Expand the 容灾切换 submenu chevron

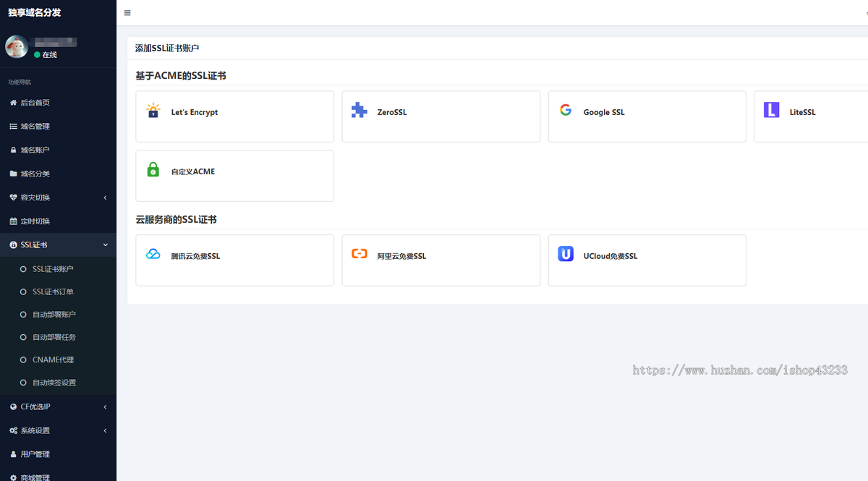click(x=105, y=197)
